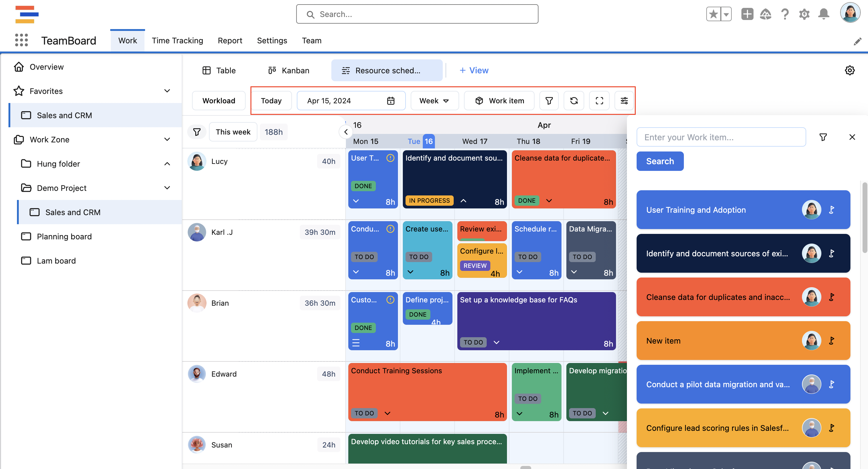The height and width of the screenshot is (469, 868).
Task: Open the settings gear above the schedule
Action: [x=850, y=70]
